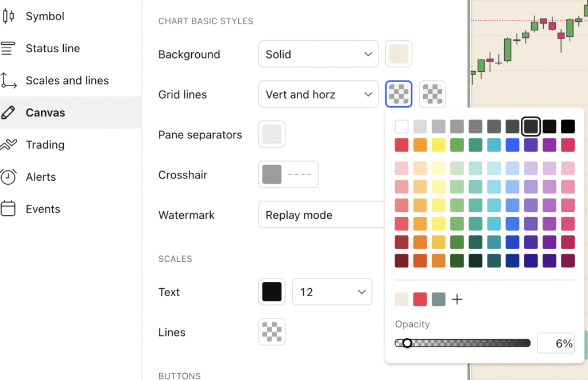
Task: Add custom color with plus icon
Action: [457, 299]
